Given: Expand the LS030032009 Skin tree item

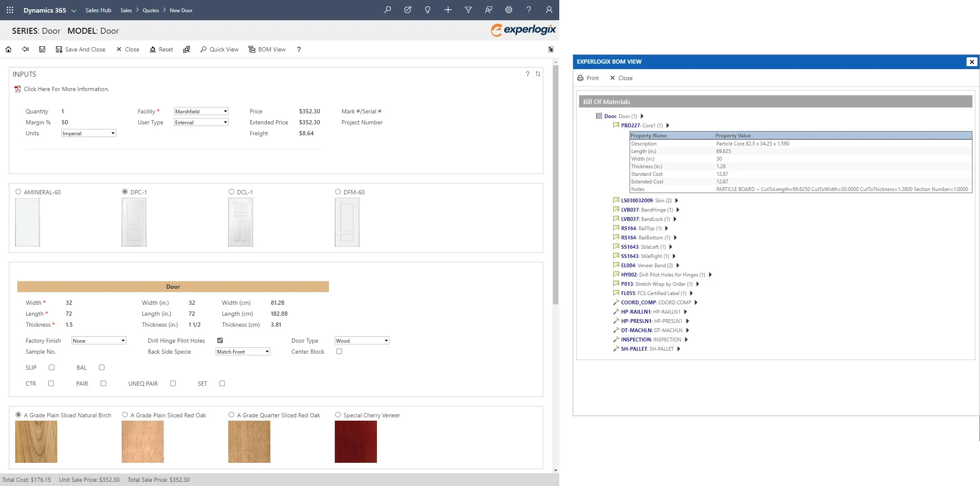Looking at the screenshot, I should coord(676,201).
